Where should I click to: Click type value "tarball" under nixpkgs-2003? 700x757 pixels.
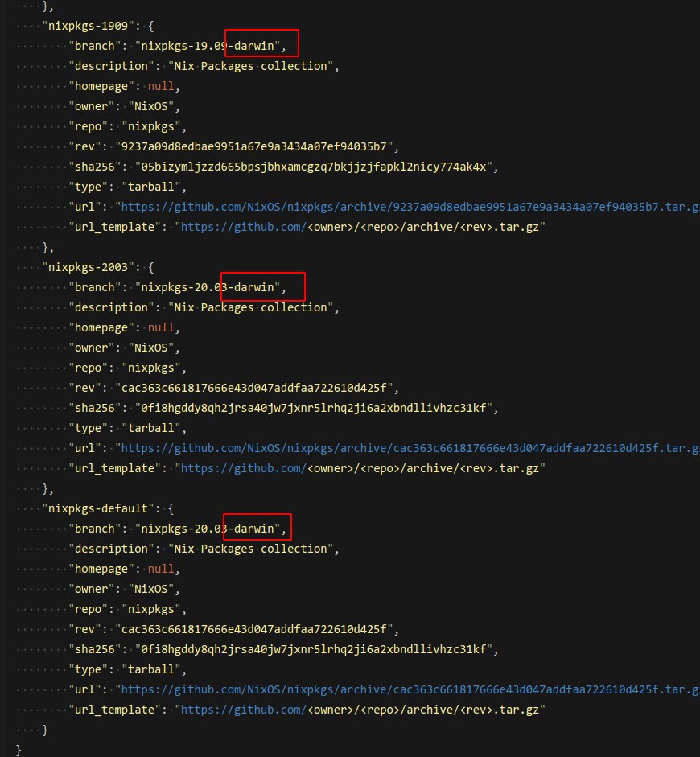pos(151,428)
